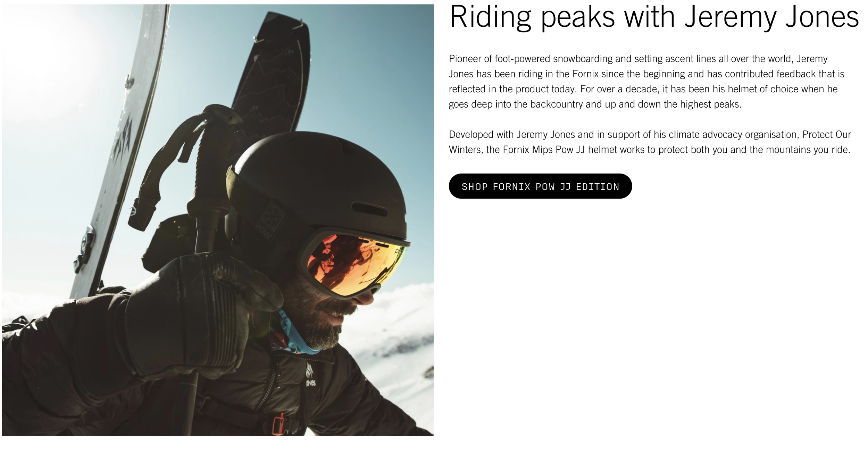Click the oval vent slot on the helmet
The height and width of the screenshot is (453, 868).
tap(369, 209)
